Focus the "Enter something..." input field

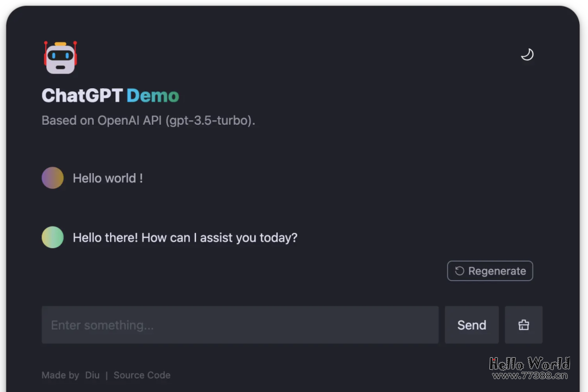click(x=240, y=325)
